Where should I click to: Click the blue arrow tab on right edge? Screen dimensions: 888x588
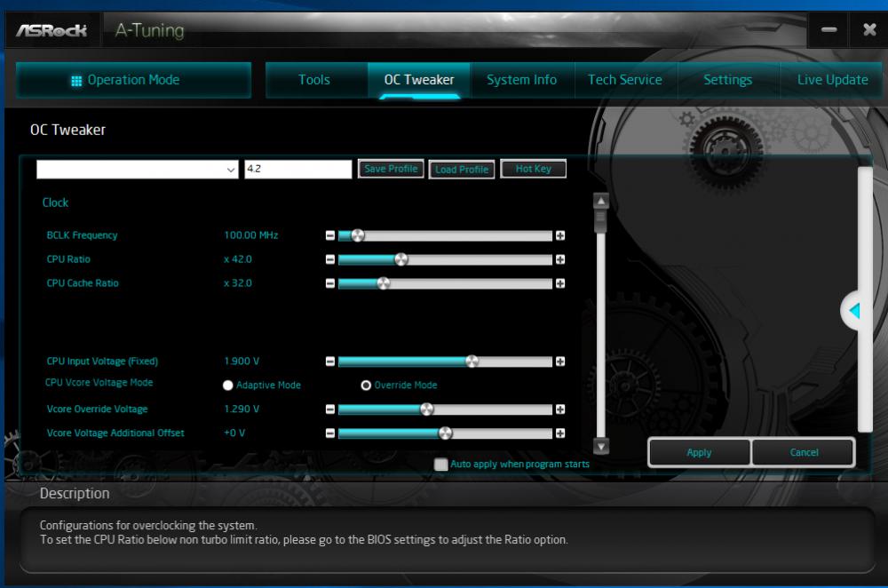[x=852, y=310]
